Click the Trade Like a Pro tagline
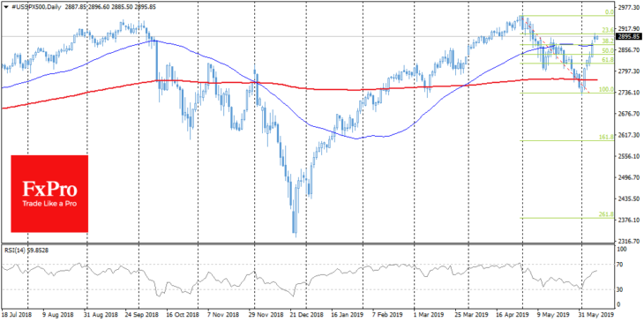644x322 pixels. click(x=49, y=204)
